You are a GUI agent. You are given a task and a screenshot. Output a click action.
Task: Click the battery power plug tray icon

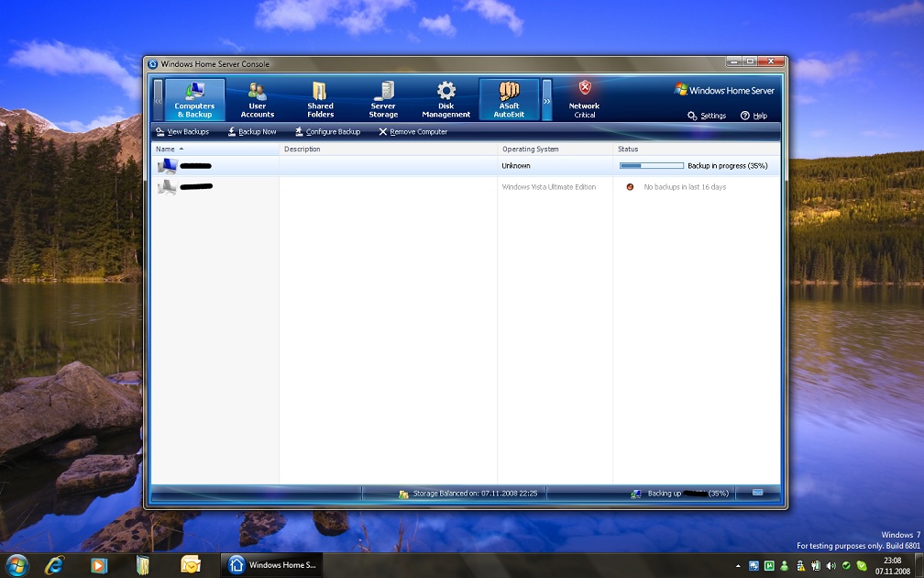816,565
